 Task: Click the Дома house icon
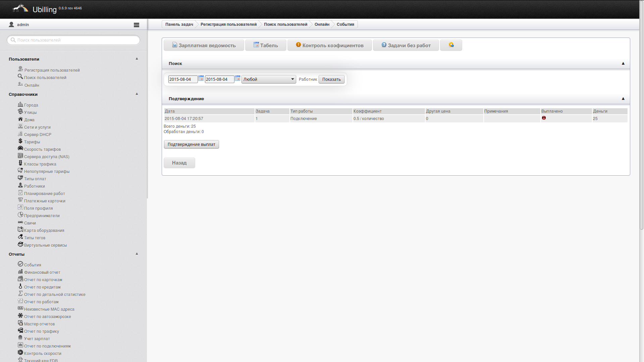tap(20, 119)
